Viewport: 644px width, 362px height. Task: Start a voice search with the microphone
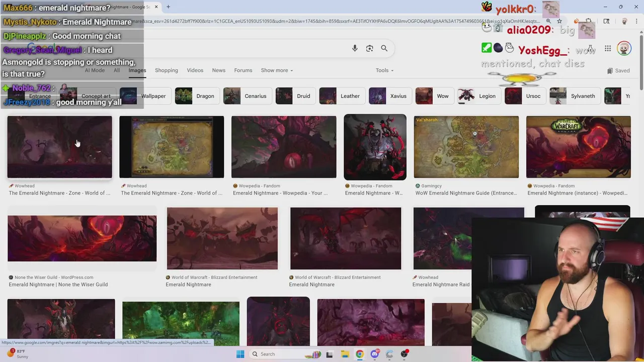[355, 48]
